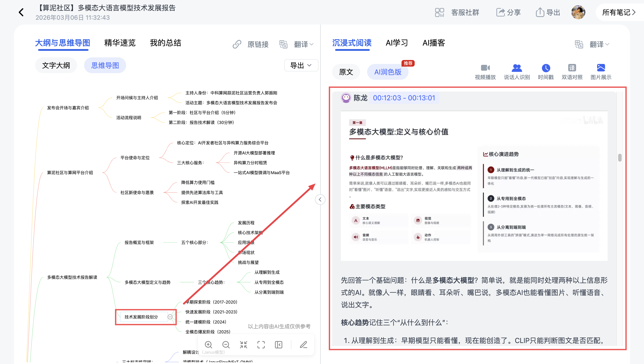This screenshot has width=644, height=364.
Task: Select 算泥社区与算网平台介绍 node
Action: click(70, 173)
